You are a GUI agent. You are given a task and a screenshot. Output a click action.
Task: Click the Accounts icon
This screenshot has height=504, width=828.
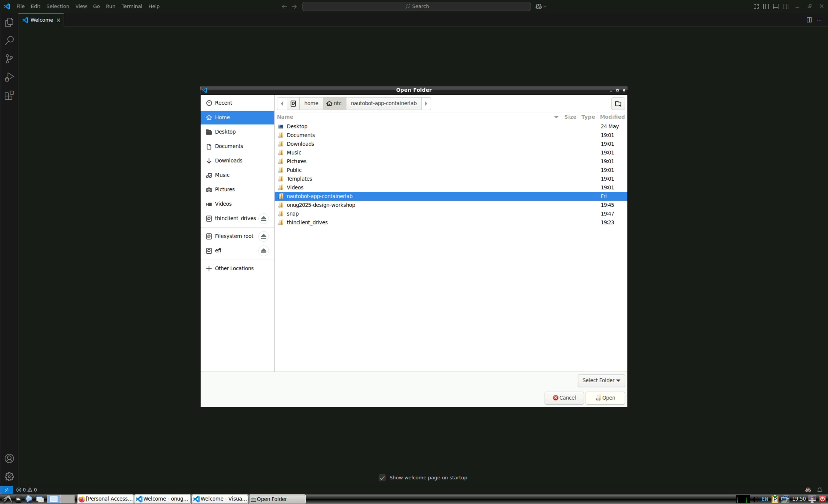click(x=9, y=458)
